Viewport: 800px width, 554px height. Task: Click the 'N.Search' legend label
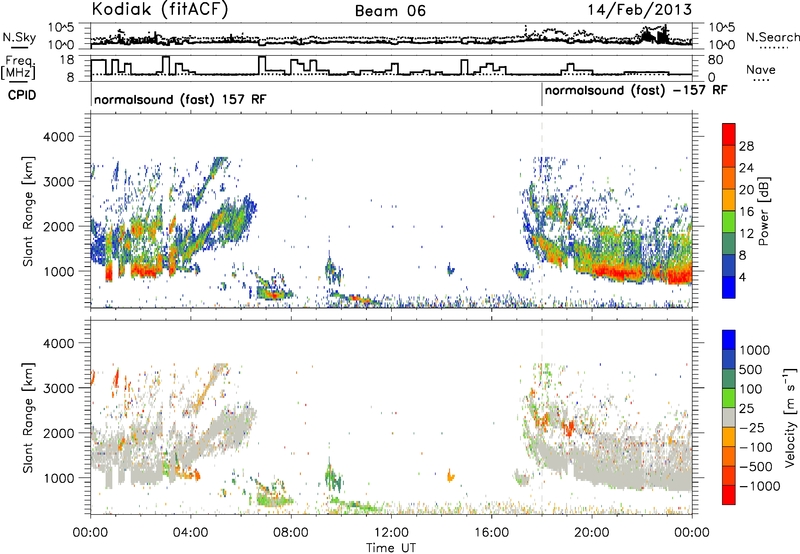[x=772, y=37]
